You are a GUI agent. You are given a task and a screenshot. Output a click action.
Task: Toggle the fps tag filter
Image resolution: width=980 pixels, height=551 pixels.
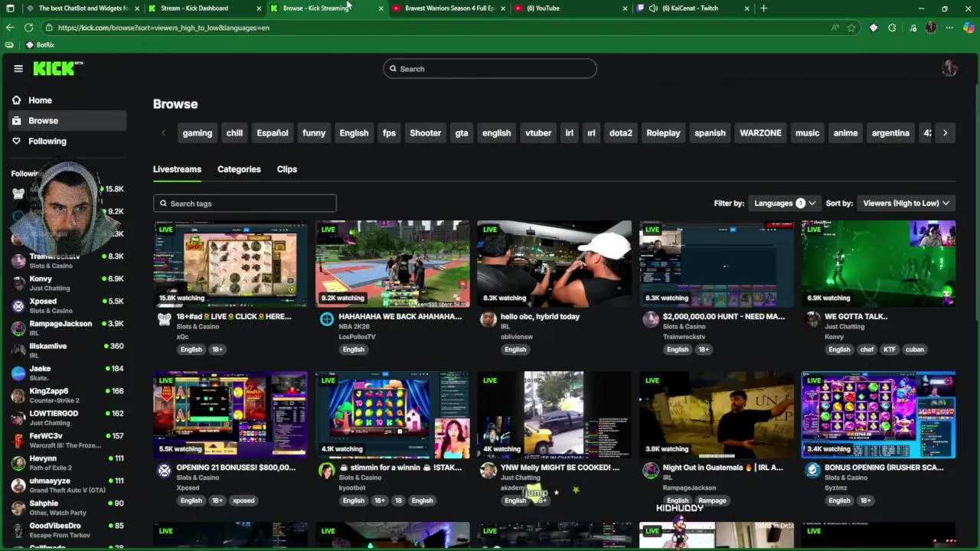389,133
